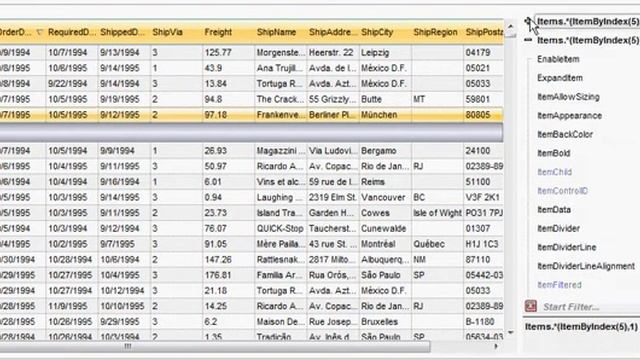This screenshot has height=360, width=640.
Task: Click the München city cell
Action: click(x=385, y=115)
